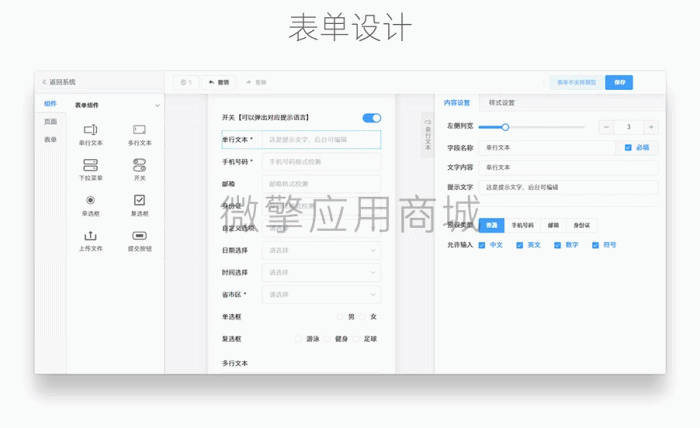Switch to the 组件 sidebar tab

[x=50, y=104]
